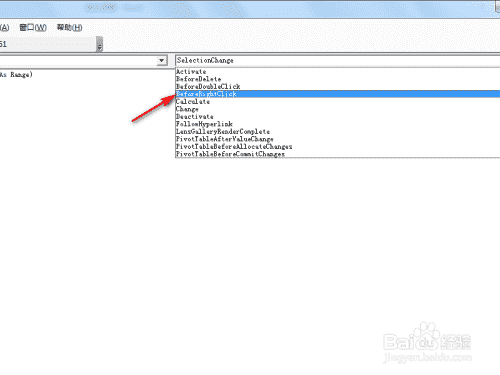Screen dimensions: 500x375
Task: Select PivotTableBeforeAllocateChanges event
Action: pyautogui.click(x=337, y=147)
